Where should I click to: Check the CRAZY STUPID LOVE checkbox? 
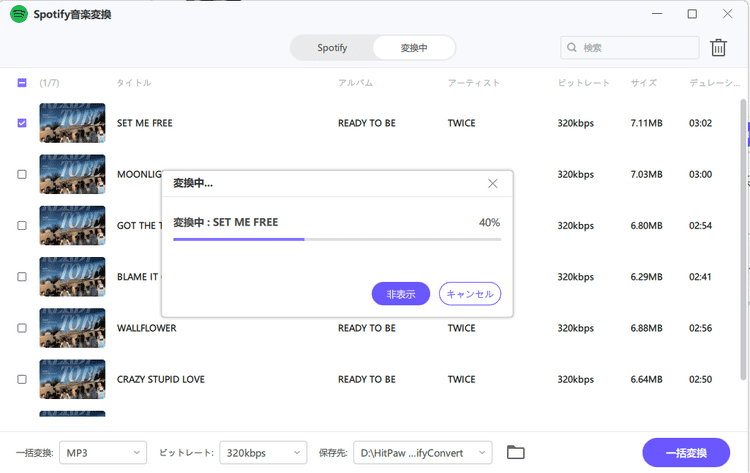22,379
